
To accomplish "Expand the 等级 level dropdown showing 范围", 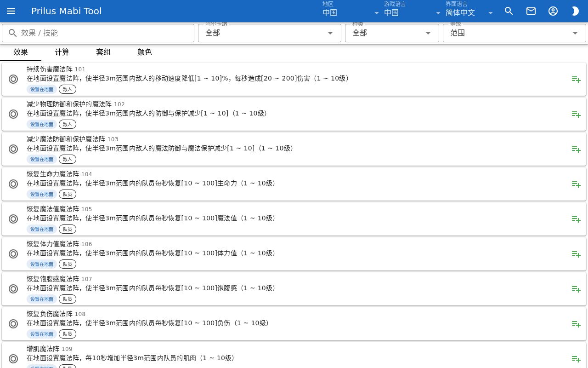I will 514,33.
